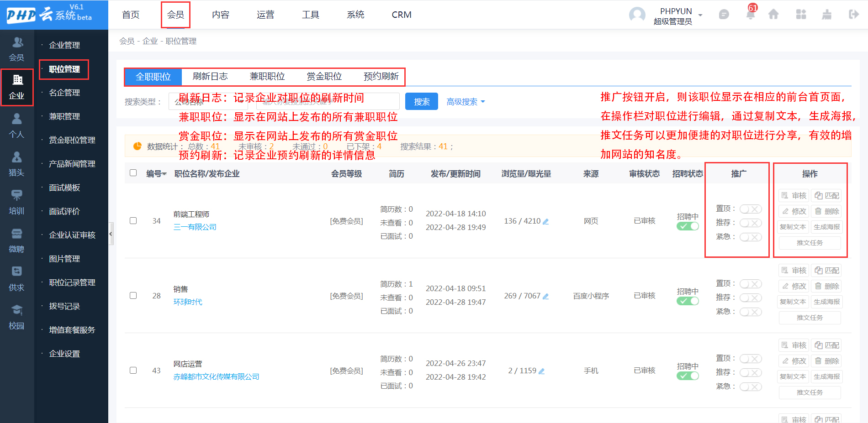Open 运营 top navigation menu
Viewport: 868px width, 423px height.
265,15
